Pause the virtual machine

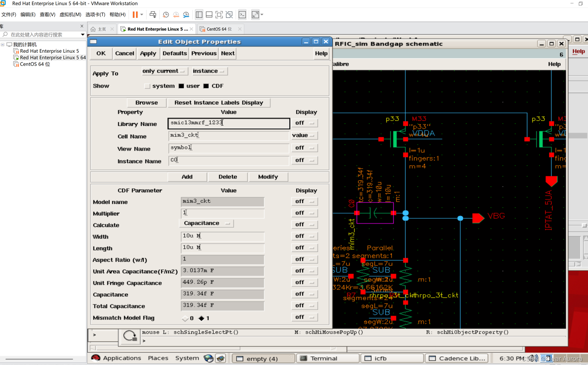tap(135, 15)
